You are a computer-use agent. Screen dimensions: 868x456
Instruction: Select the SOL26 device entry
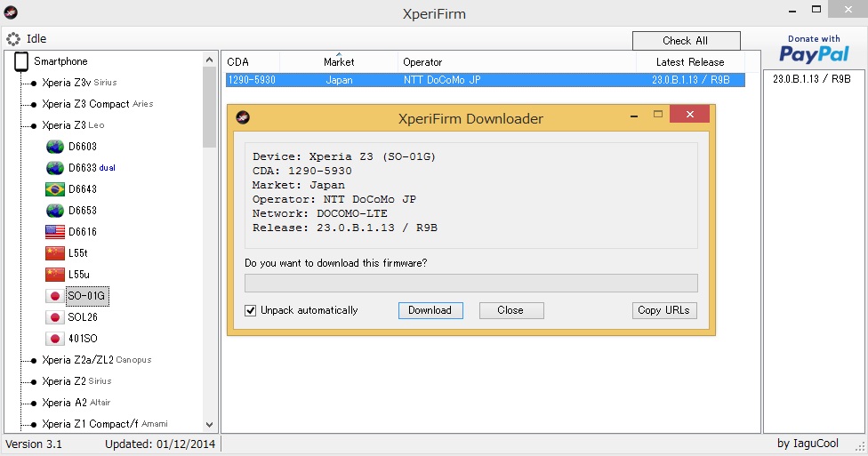[83, 317]
